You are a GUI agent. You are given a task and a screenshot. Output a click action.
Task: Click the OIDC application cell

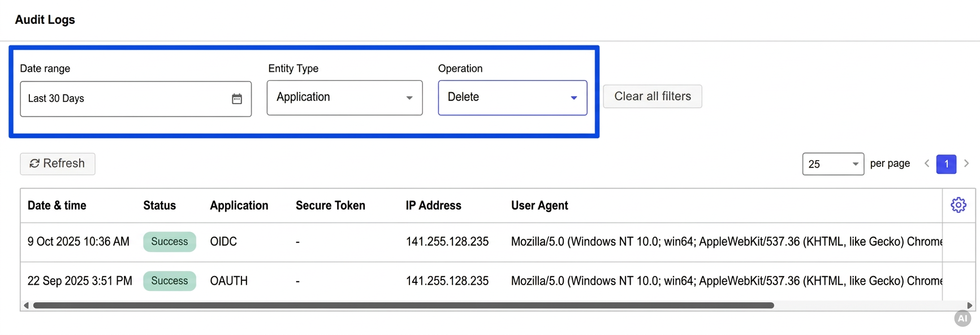coord(223,242)
